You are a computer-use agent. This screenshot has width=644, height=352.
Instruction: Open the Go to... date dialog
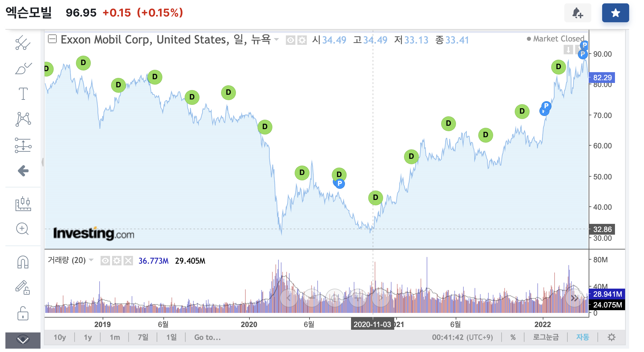click(207, 337)
